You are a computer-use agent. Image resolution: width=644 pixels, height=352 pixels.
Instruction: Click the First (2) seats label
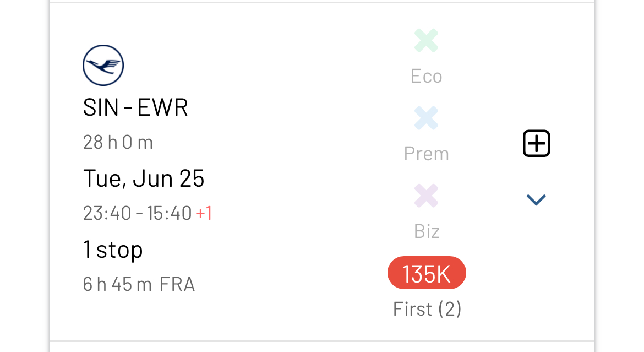[x=427, y=309]
